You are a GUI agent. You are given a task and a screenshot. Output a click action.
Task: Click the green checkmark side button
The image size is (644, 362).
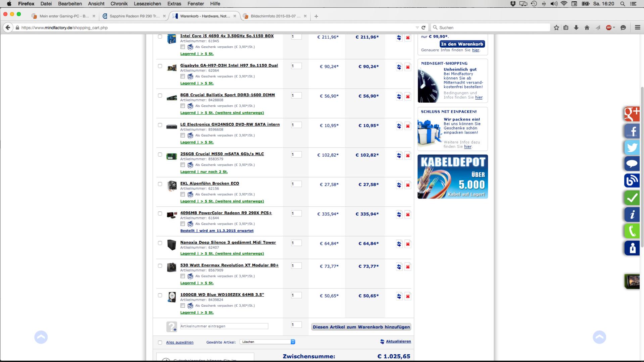tap(632, 198)
